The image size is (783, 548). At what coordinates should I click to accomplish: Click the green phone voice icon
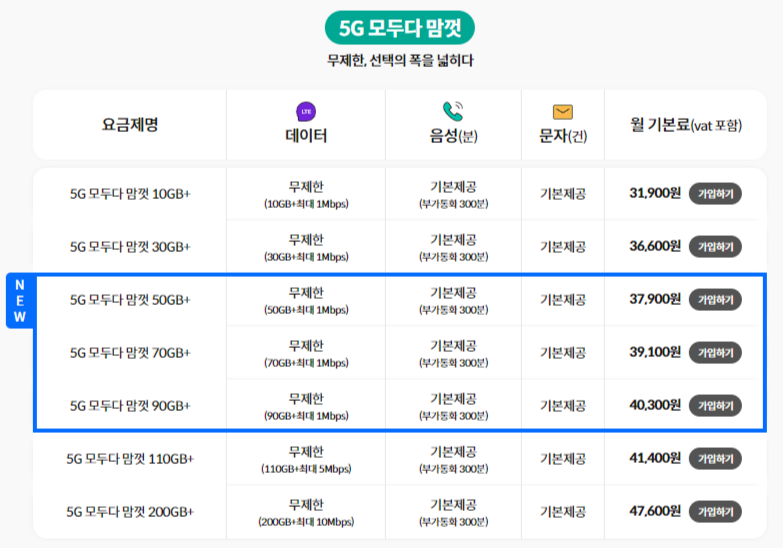pos(453,111)
